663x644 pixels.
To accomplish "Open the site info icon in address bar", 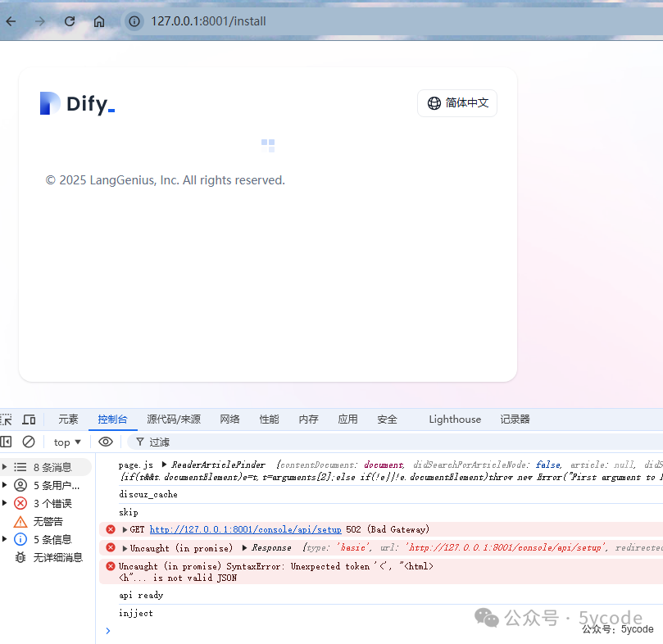I will (x=134, y=21).
